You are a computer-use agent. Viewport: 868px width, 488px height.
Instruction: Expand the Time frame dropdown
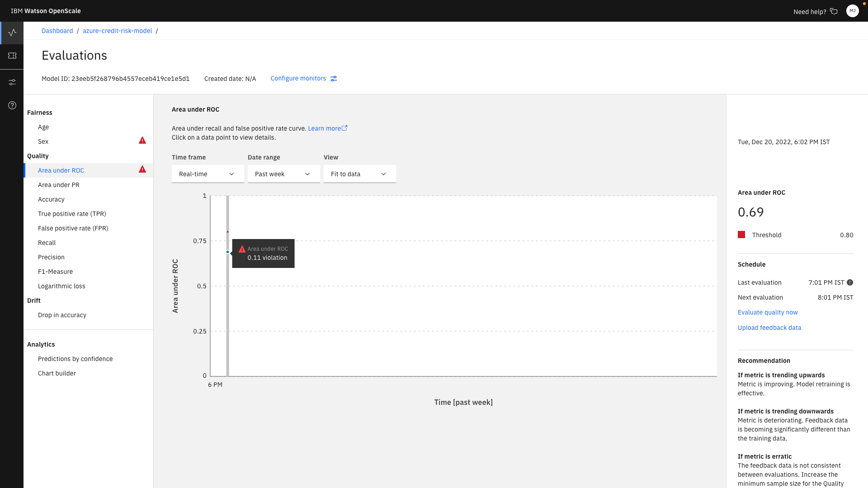[208, 174]
